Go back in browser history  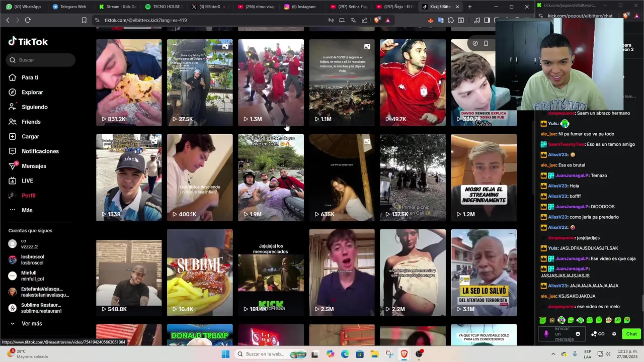click(8, 20)
